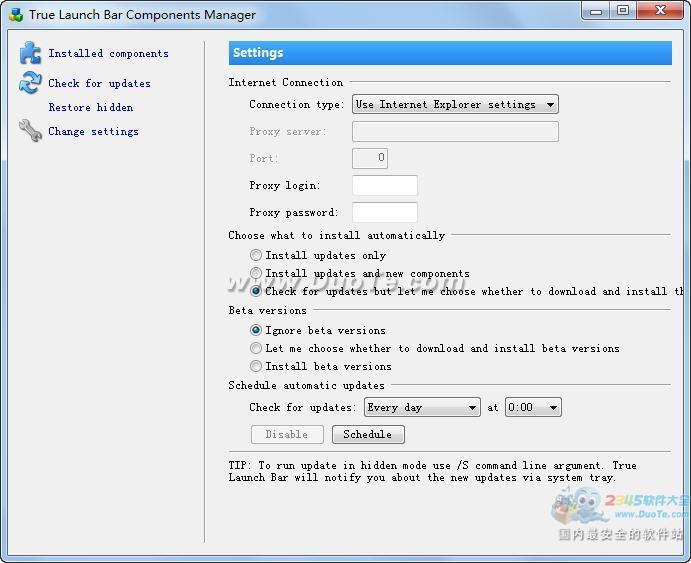
Task: Click in the Proxy login field
Action: [x=384, y=185]
